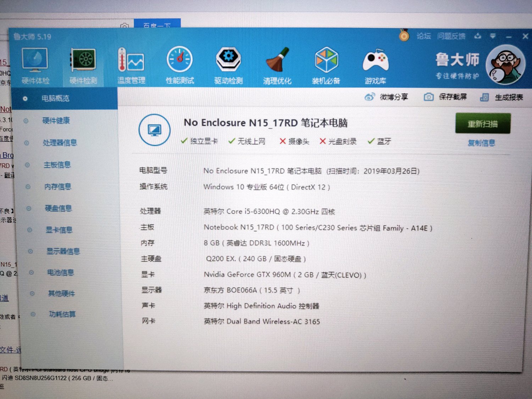532x399 pixels.
Task: Save a screenshot with 保存截屏
Action: coord(445,97)
